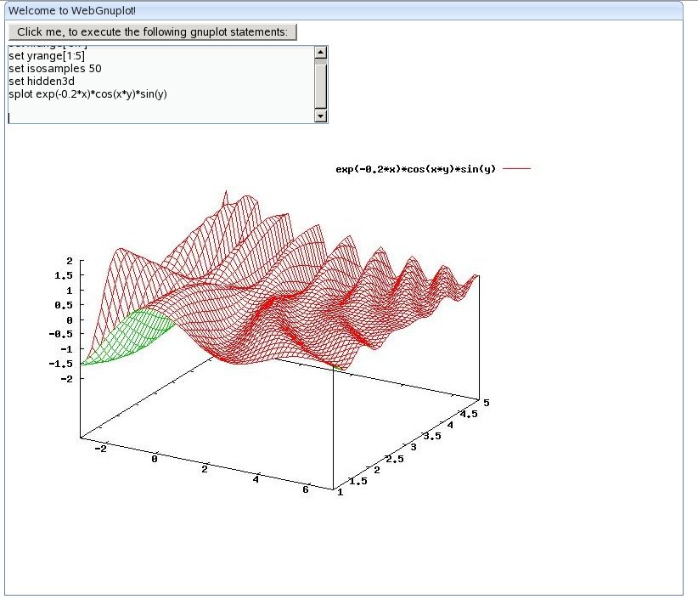This screenshot has width=698, height=616.
Task: Click the 'set hidden3d' statement line
Action: [x=42, y=81]
